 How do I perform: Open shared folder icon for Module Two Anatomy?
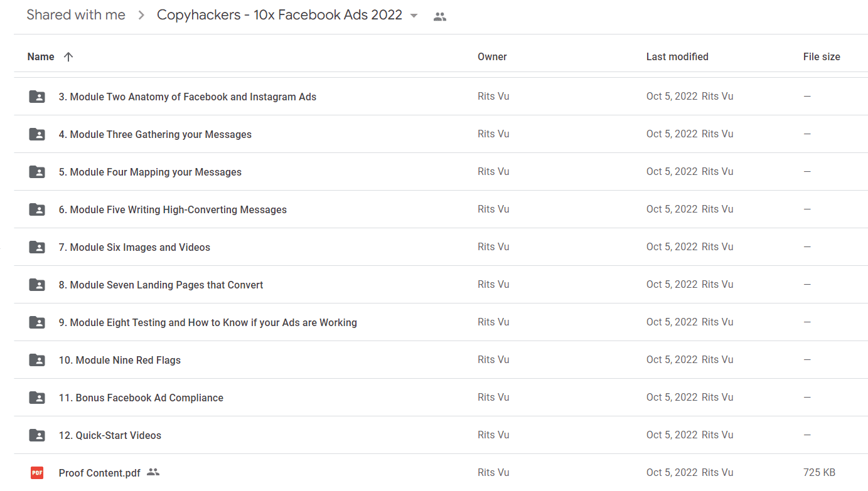pos(37,97)
